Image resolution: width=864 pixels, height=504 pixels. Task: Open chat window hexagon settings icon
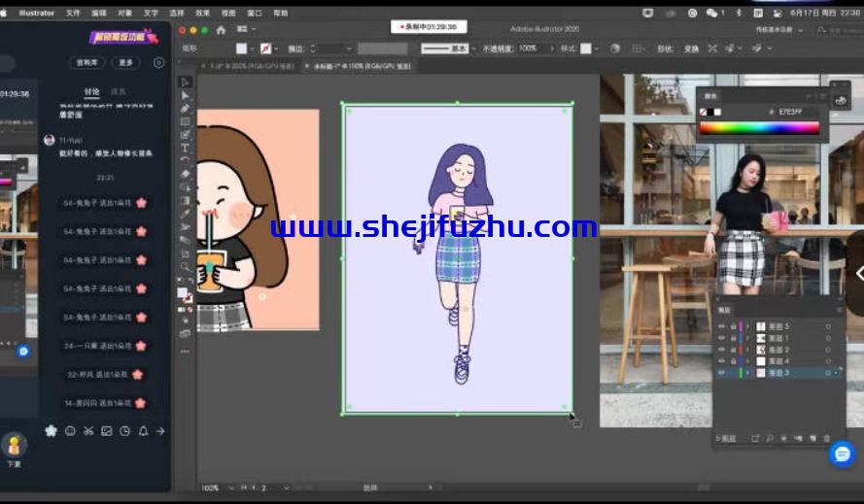point(158,63)
